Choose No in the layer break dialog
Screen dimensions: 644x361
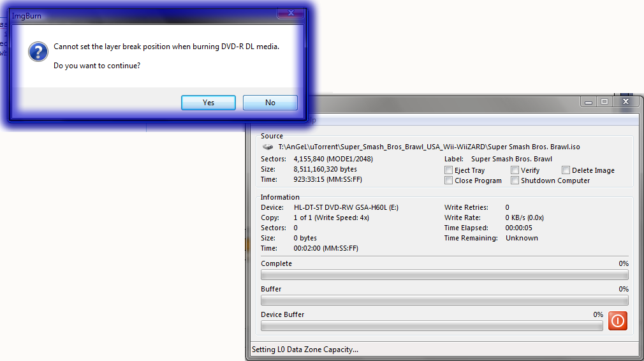click(270, 103)
